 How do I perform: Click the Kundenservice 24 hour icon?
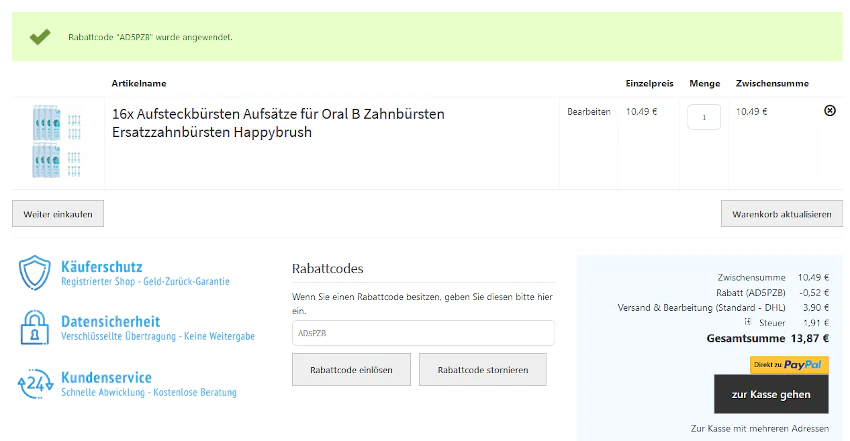[35, 384]
